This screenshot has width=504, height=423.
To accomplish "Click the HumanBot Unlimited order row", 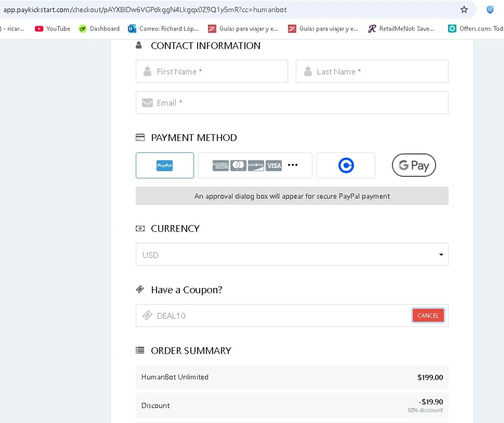I will [x=292, y=377].
